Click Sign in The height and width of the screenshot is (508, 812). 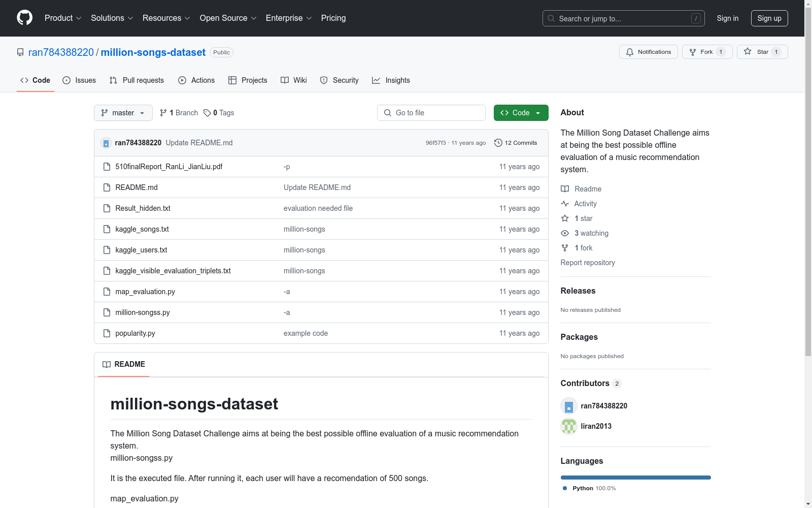(x=727, y=18)
